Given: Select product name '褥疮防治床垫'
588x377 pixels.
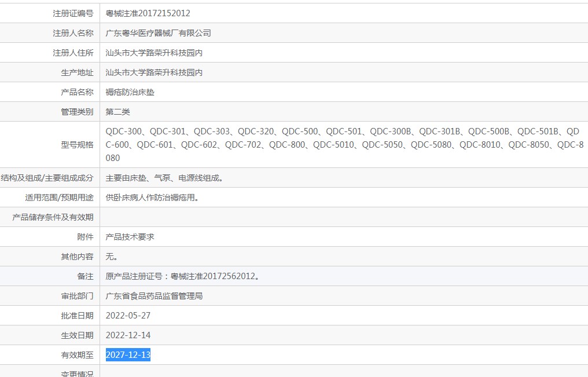Looking at the screenshot, I should coord(130,92).
